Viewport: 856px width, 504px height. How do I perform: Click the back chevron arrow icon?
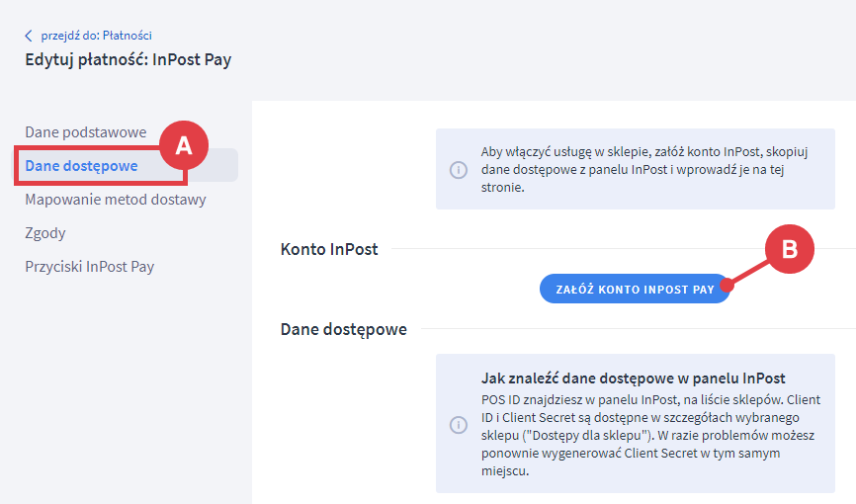pos(29,36)
